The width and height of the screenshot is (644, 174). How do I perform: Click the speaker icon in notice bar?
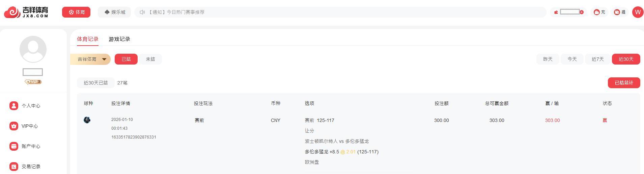point(142,12)
